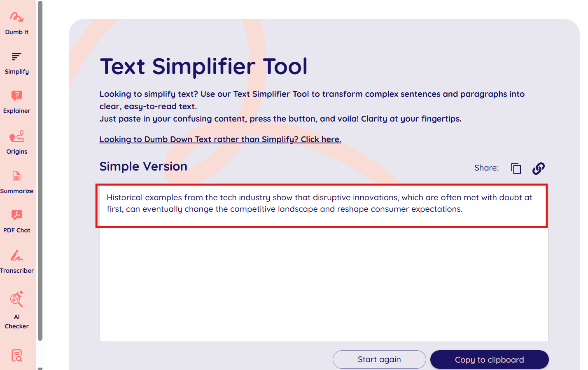
Task: Click the Share label text
Action: point(486,168)
